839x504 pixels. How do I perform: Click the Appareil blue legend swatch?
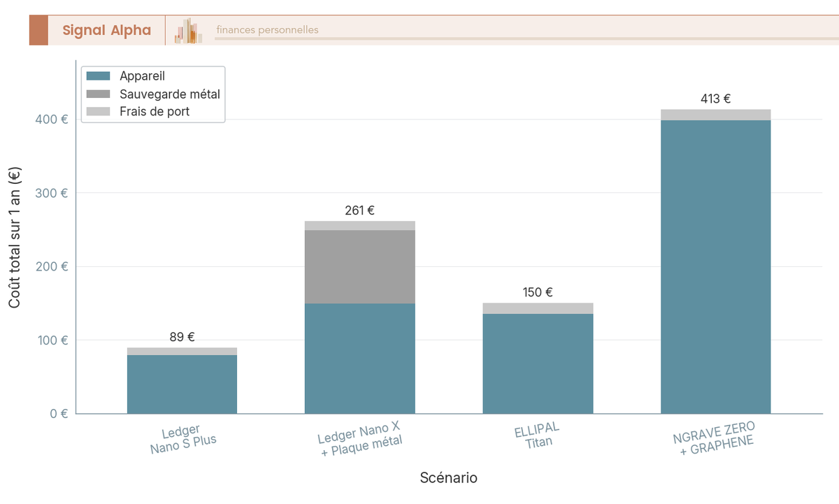click(99, 76)
